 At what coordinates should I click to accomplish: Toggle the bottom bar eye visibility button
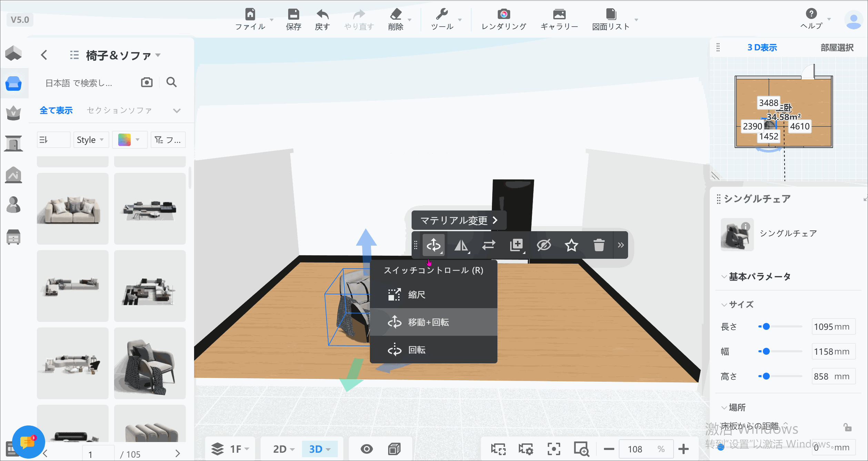(x=366, y=449)
